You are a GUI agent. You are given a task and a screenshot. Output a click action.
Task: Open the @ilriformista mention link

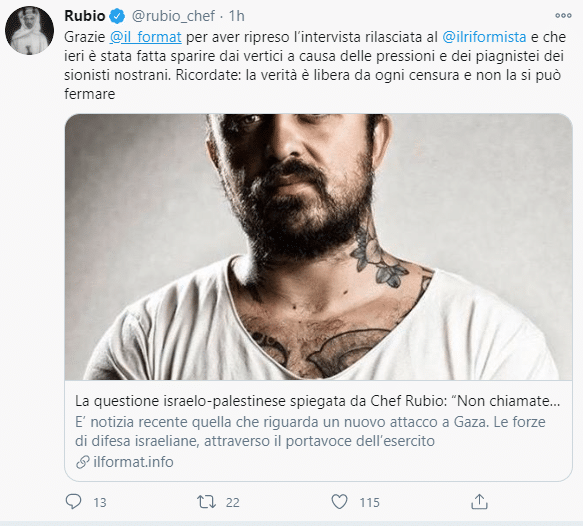(x=484, y=37)
